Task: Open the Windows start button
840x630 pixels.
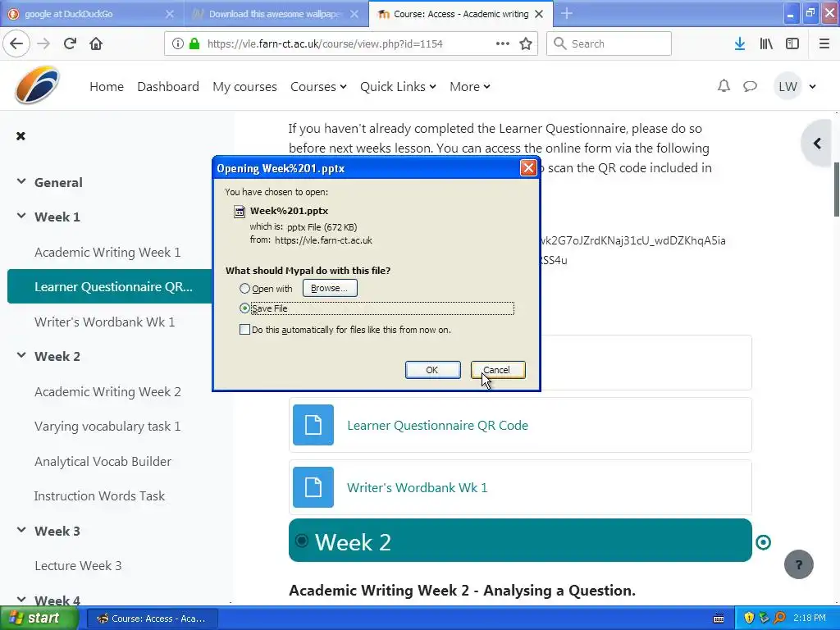Action: point(39,619)
